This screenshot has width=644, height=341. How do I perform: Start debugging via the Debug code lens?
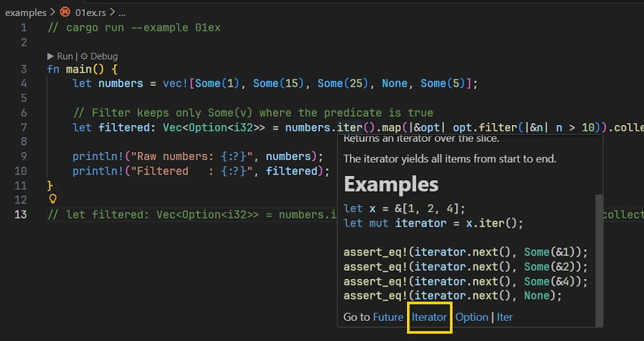[x=99, y=57]
